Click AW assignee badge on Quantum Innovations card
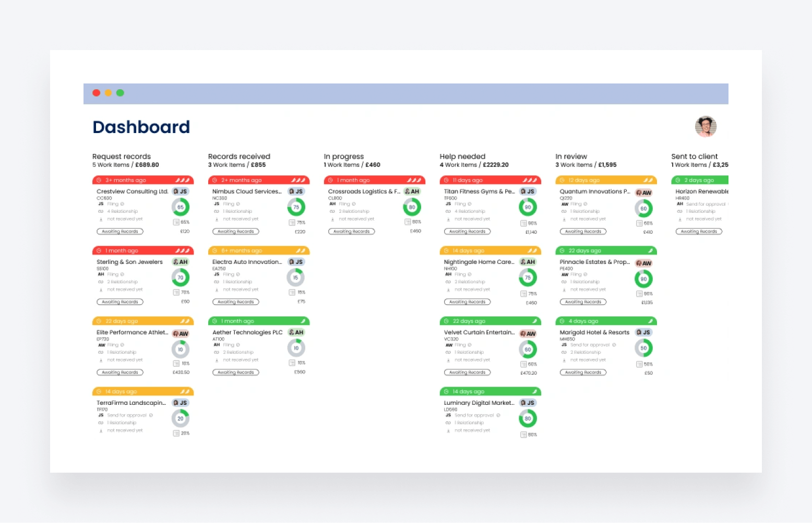Screen dimensions: 812x529 point(643,193)
